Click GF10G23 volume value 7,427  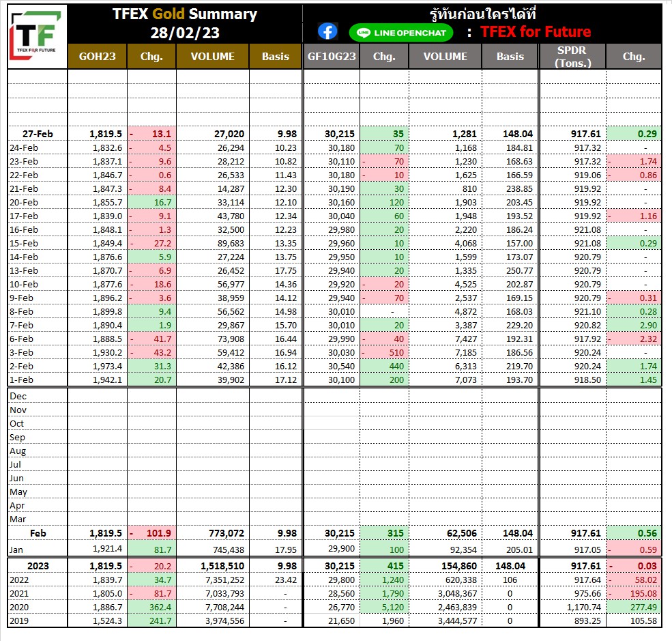click(466, 339)
